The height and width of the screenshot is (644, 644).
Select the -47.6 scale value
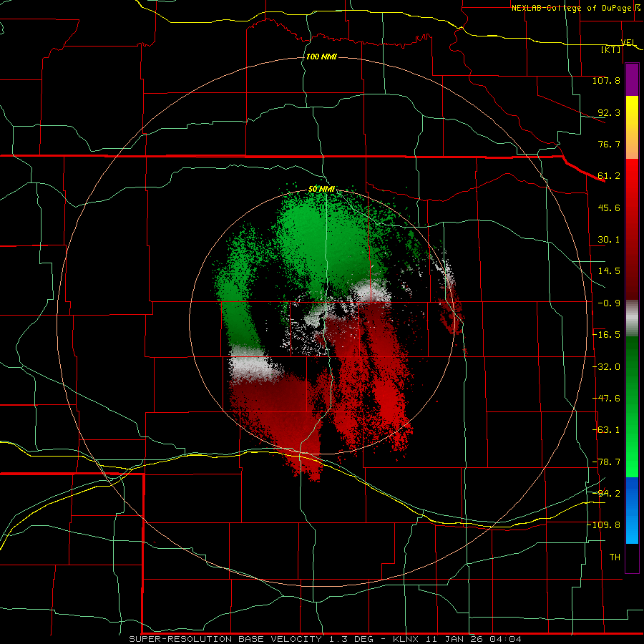coord(606,399)
